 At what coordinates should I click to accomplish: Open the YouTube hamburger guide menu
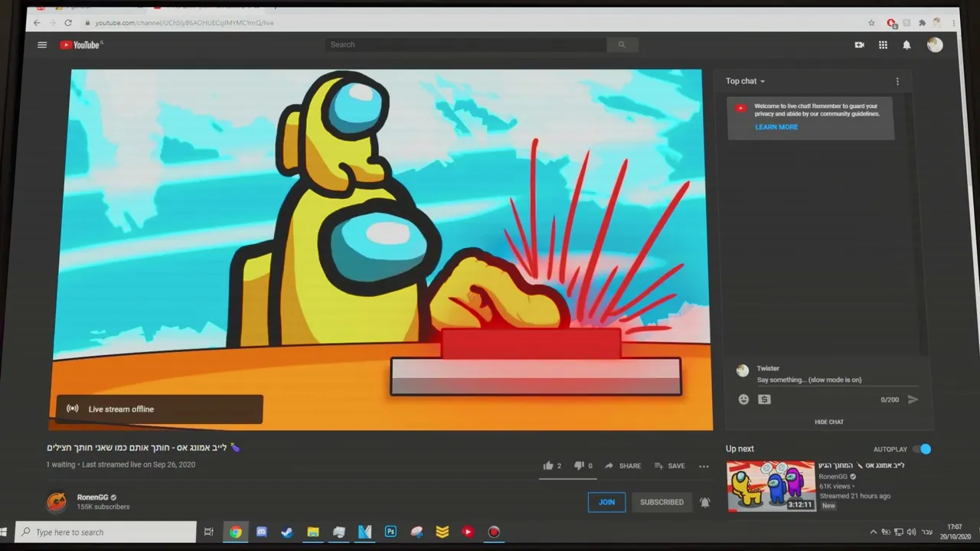(x=42, y=45)
